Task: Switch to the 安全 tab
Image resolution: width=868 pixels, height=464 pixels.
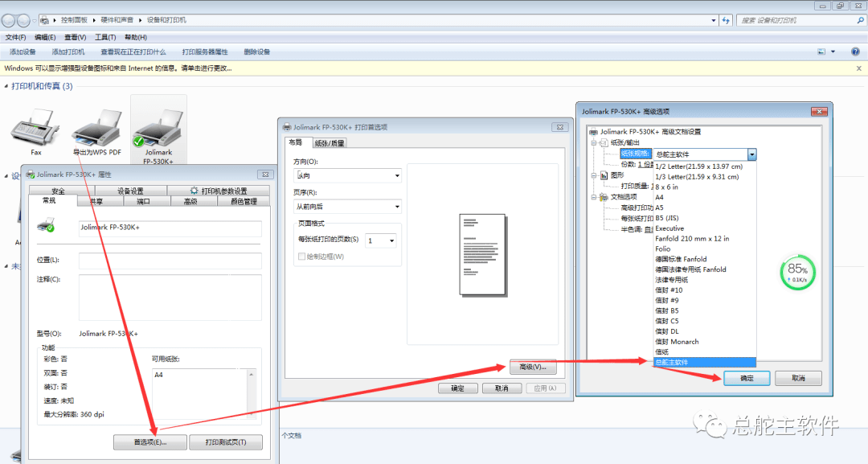Action: click(x=58, y=191)
